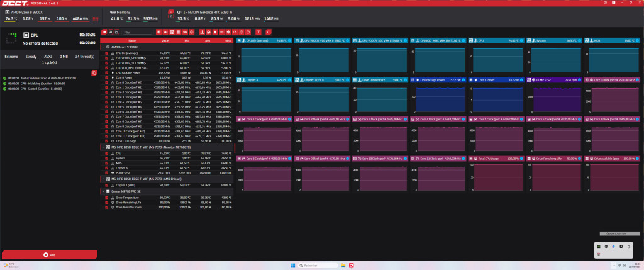Screen dimensions: 644x270
Task: Click the first hardware filter icon in toolbar
Action: (x=159, y=31)
